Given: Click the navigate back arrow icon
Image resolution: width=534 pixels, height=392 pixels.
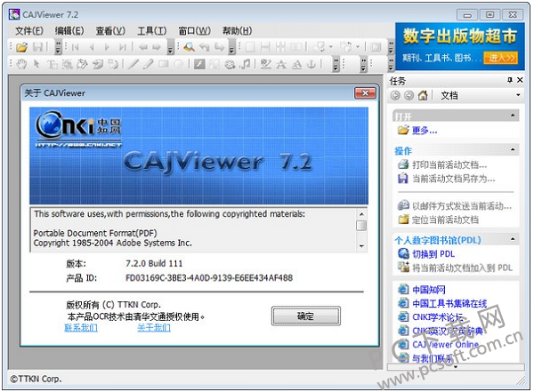Looking at the screenshot, I should 143,47.
